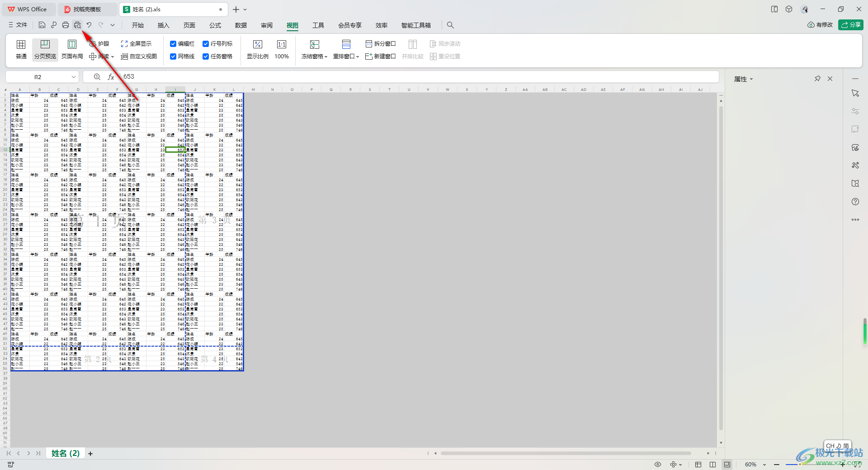The height and width of the screenshot is (470, 868).
Task: Switch to normal view via status bar icon
Action: [698, 464]
